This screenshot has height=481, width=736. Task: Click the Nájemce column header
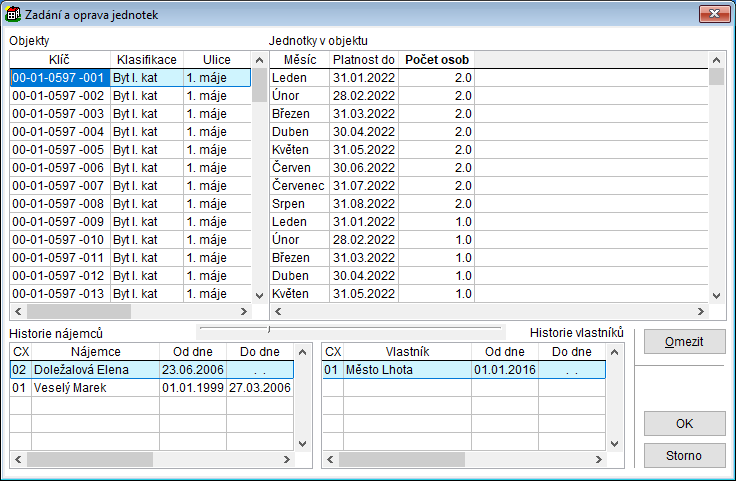point(95,352)
